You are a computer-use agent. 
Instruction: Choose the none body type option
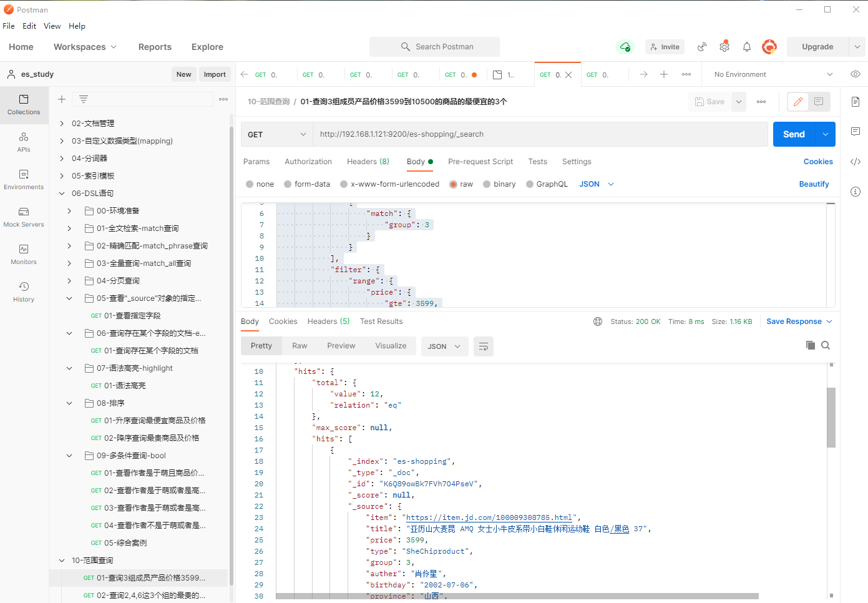tap(250, 184)
